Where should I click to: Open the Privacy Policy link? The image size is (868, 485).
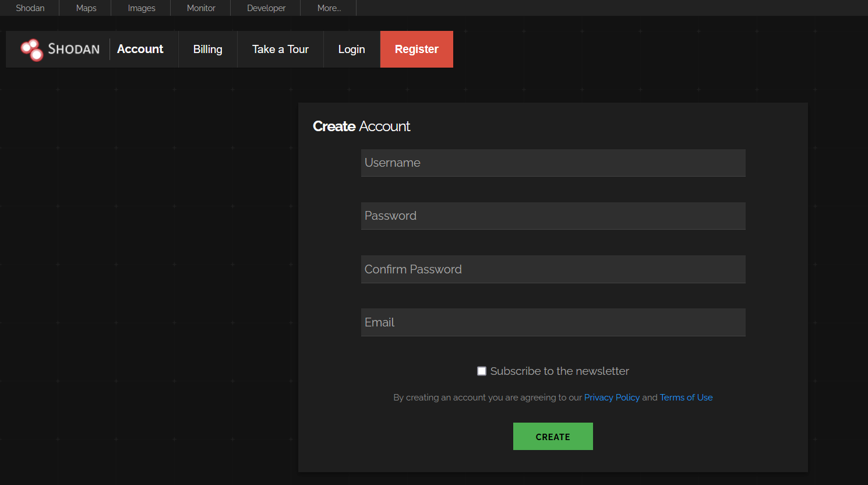(x=612, y=398)
